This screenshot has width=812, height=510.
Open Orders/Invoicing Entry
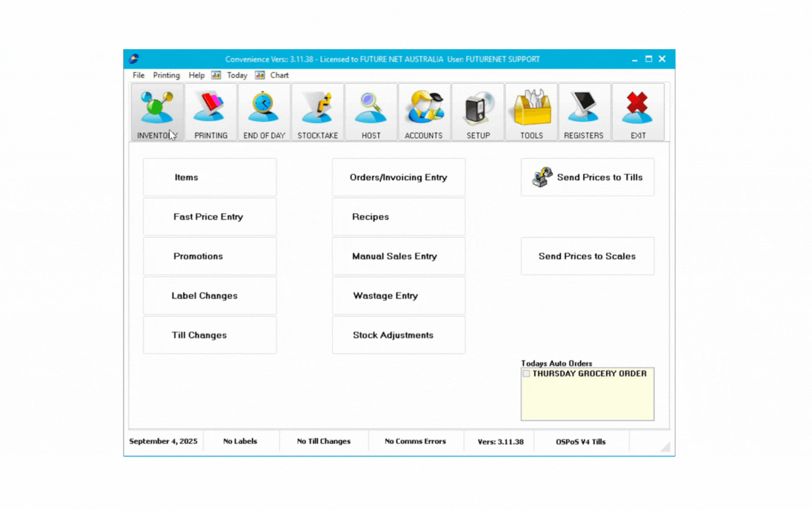(398, 177)
